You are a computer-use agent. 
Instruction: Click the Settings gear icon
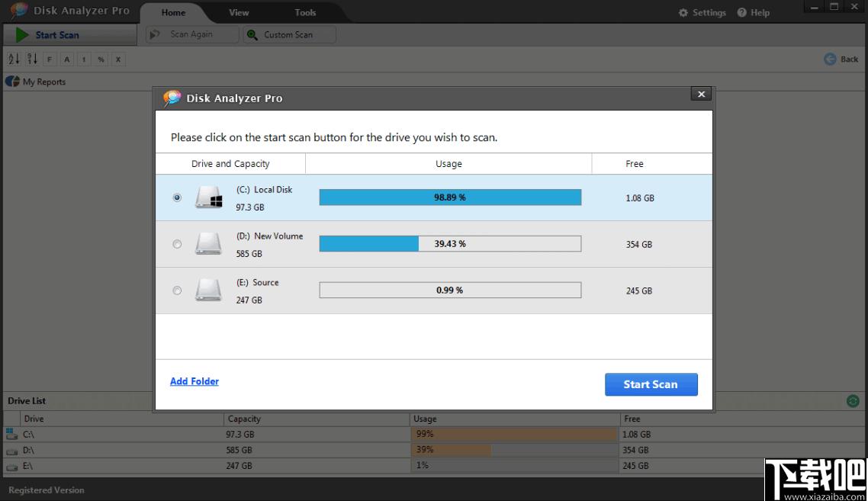(683, 12)
